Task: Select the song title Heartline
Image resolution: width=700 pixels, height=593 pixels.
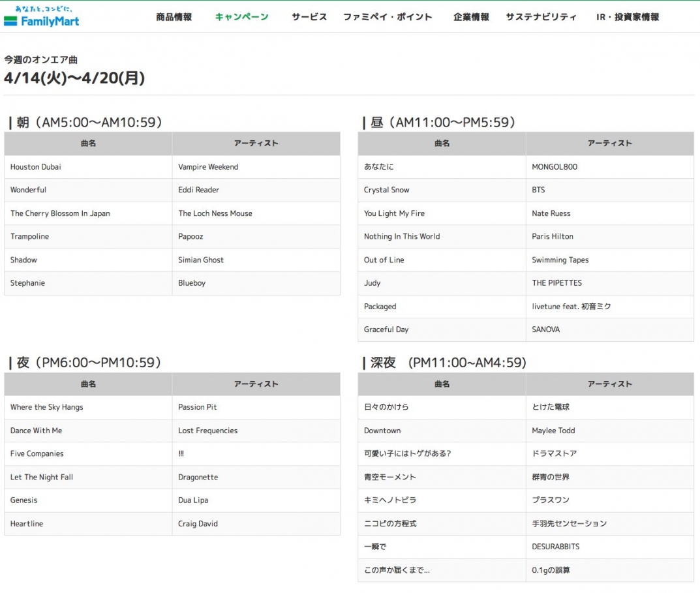Action: click(x=27, y=524)
